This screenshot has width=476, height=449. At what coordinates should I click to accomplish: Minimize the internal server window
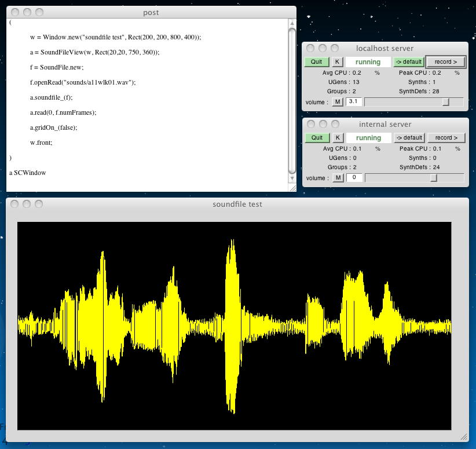pyautogui.click(x=323, y=124)
